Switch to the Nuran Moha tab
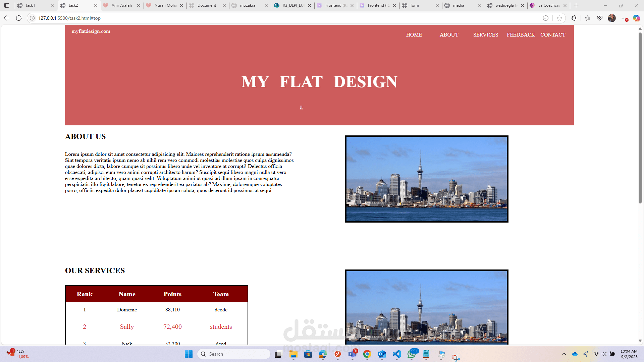This screenshot has width=644, height=362. [x=165, y=5]
